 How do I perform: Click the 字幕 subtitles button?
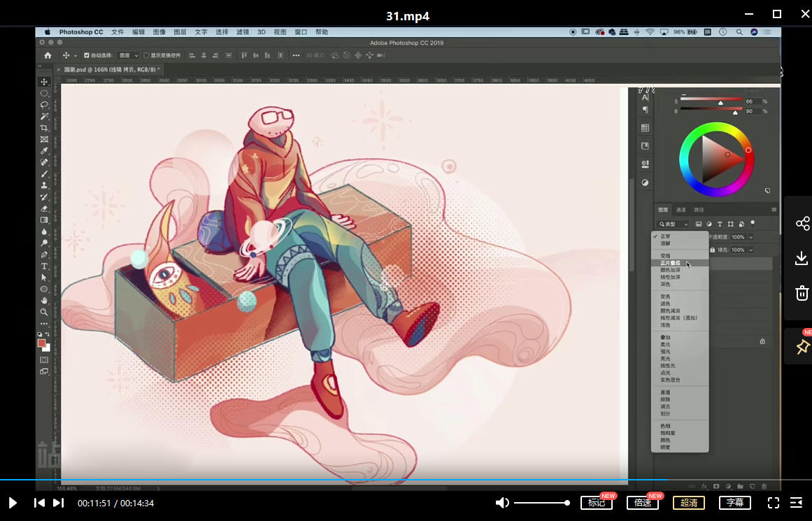click(x=735, y=502)
